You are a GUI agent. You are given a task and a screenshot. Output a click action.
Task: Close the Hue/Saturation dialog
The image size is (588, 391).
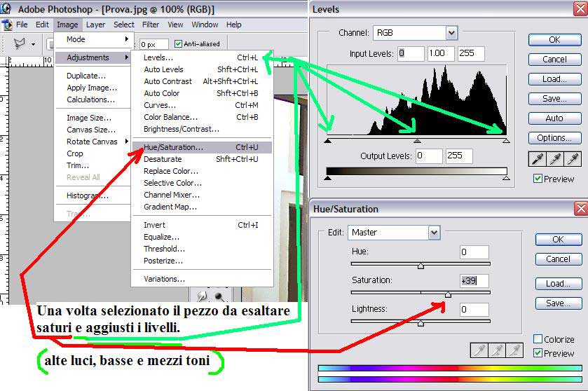(580, 208)
